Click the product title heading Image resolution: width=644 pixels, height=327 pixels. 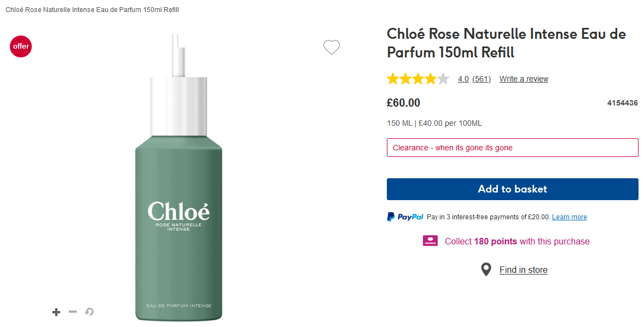(506, 43)
